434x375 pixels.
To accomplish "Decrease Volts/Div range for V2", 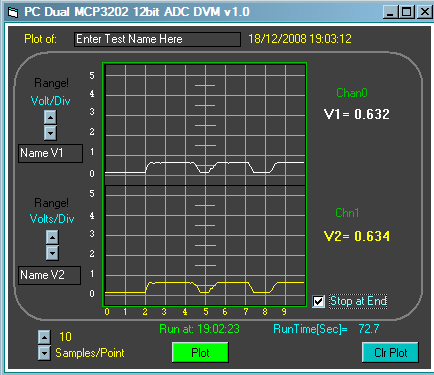I will (x=52, y=253).
